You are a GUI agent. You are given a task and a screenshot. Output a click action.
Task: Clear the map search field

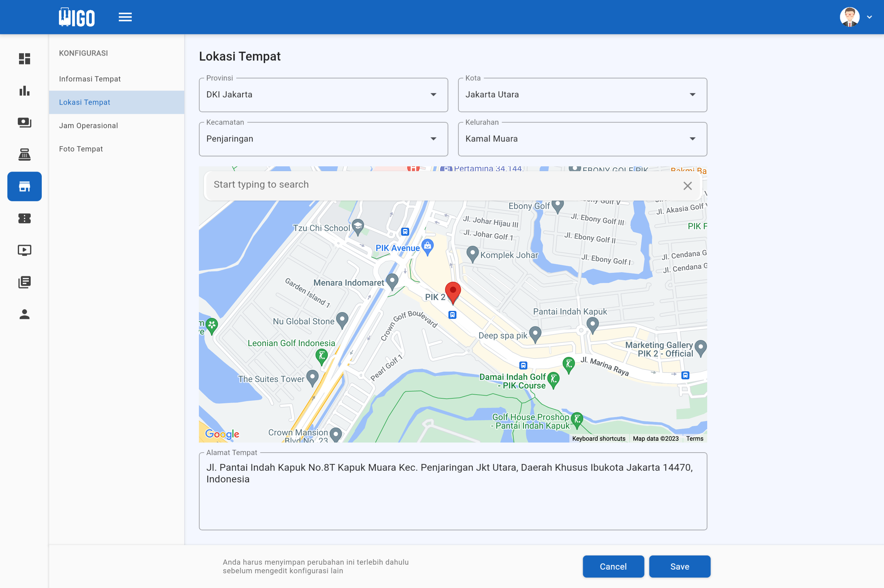click(x=687, y=185)
